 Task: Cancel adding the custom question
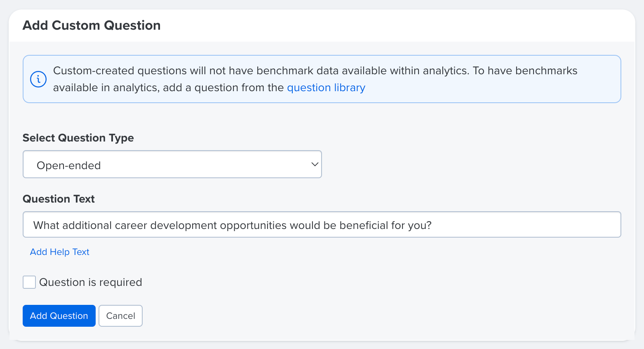coord(120,316)
